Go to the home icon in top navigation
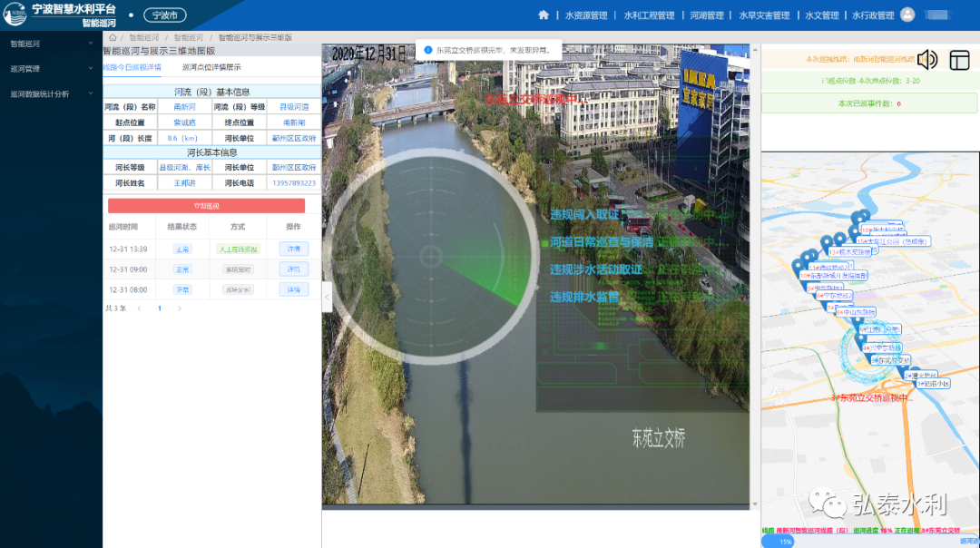The height and width of the screenshot is (548, 980). [544, 15]
